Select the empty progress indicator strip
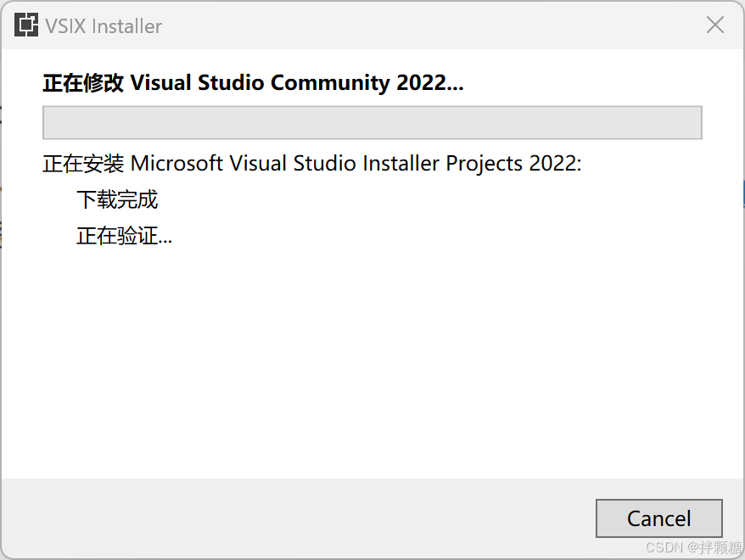This screenshot has height=560, width=745. (372, 122)
